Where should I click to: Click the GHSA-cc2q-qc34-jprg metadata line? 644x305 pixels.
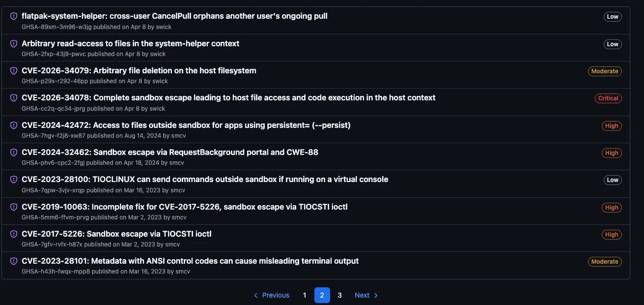93,108
